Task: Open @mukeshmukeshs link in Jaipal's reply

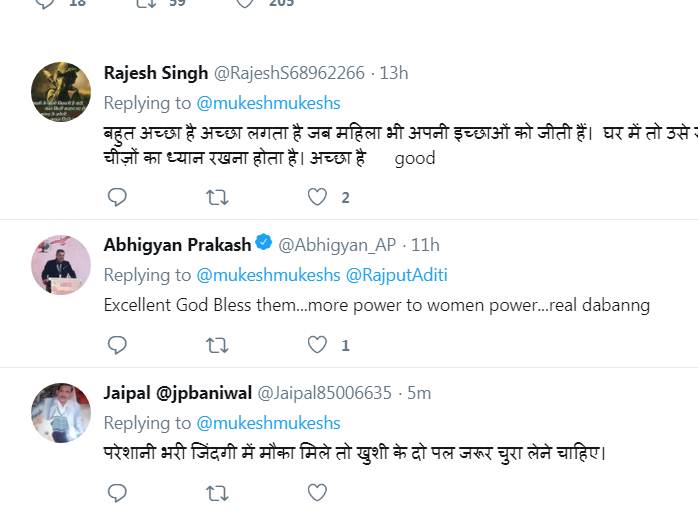Action: [x=268, y=423]
